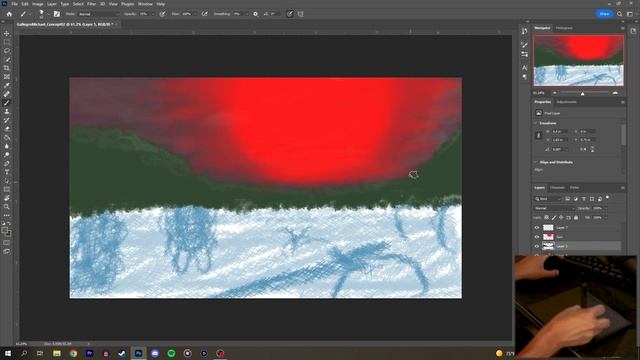
Task: Click the Navigator zoom slider handle
Action: coord(582,93)
